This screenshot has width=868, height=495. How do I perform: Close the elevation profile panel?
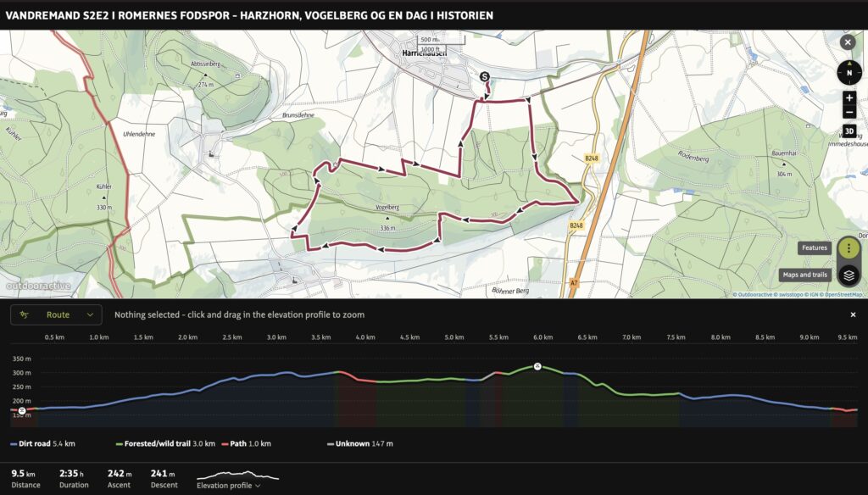(853, 314)
